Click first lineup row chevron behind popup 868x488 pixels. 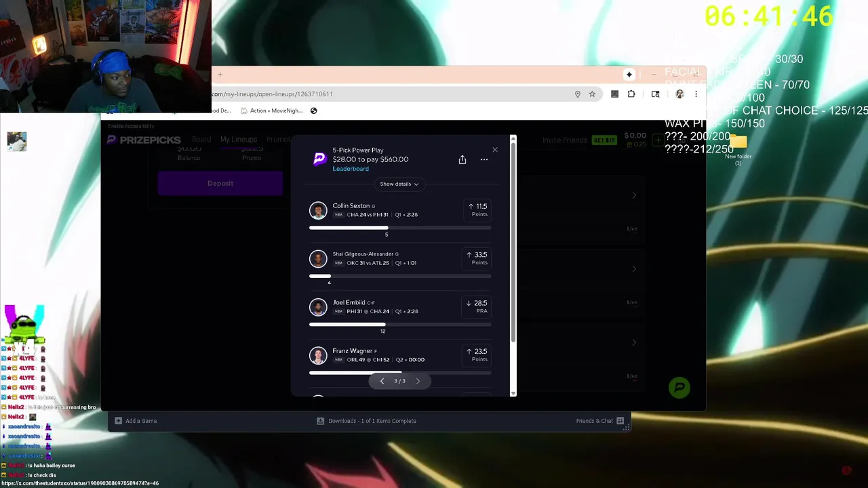(x=634, y=195)
